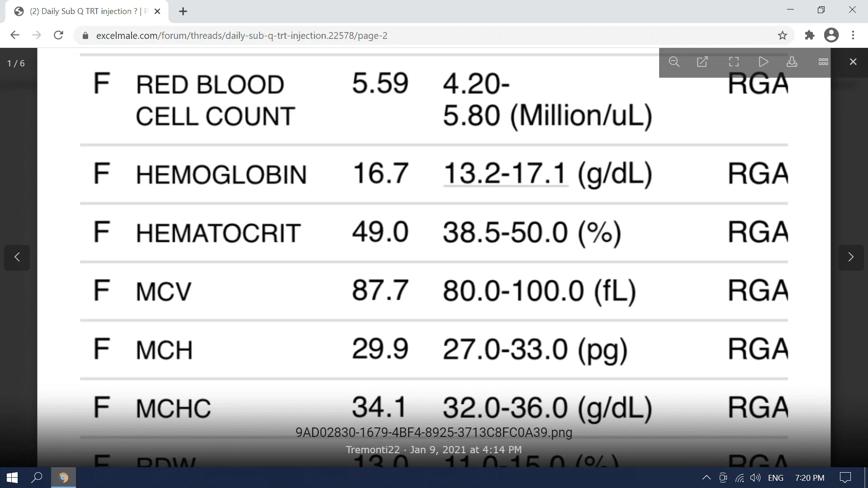
Task: Bookmark this page with star icon
Action: [x=783, y=35]
